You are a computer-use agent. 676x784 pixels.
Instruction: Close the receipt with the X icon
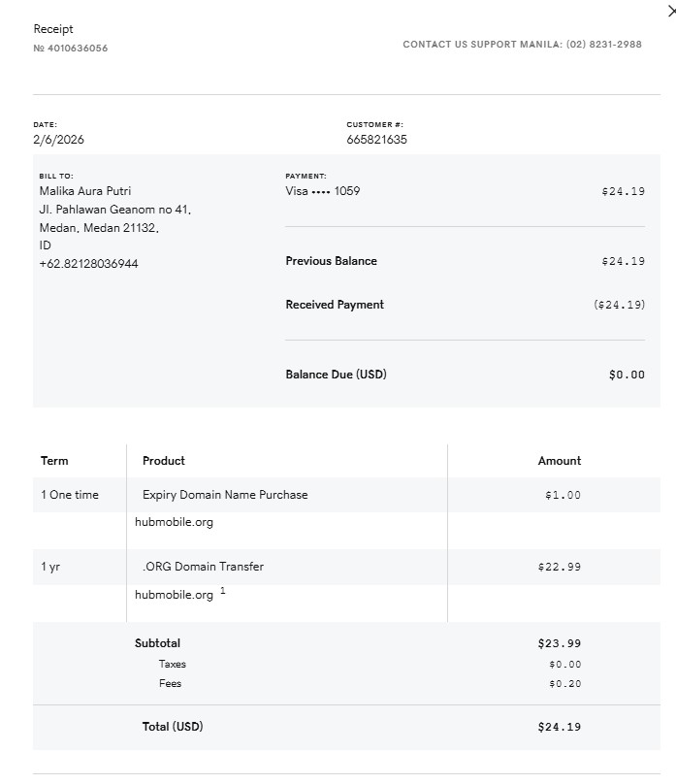[671, 12]
